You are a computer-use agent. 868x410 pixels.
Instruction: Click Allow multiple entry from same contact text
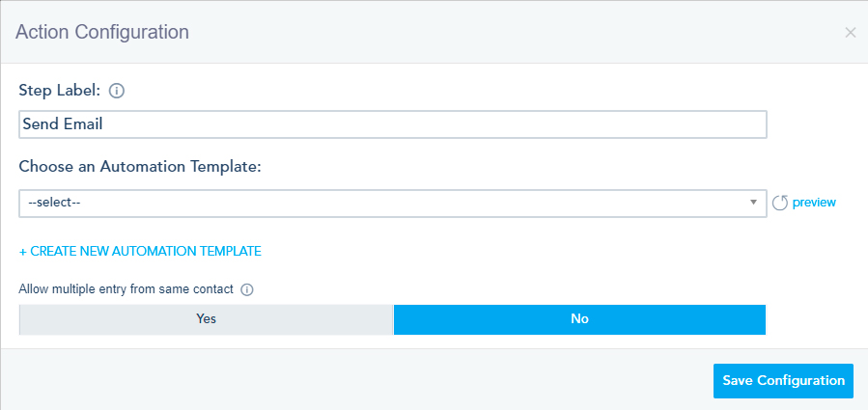click(x=126, y=289)
